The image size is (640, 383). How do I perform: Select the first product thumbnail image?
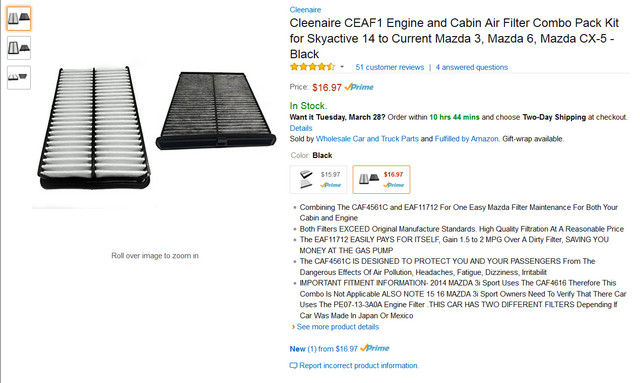pyautogui.click(x=19, y=18)
